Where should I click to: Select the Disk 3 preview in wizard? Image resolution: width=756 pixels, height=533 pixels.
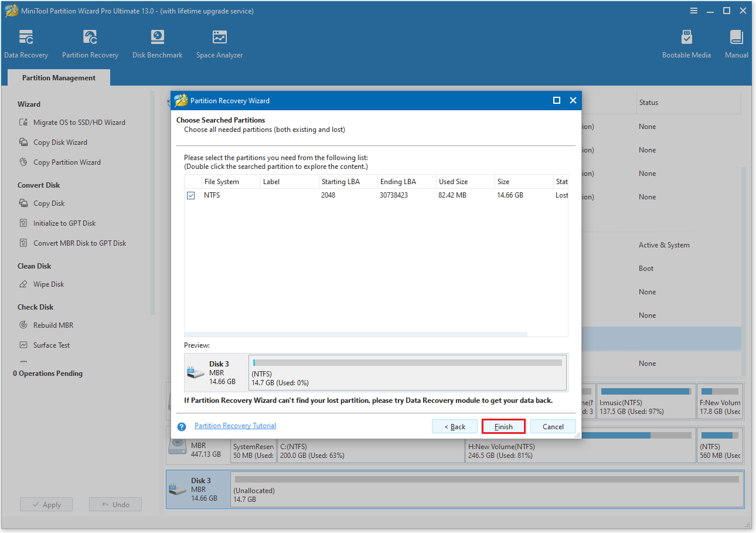point(216,372)
